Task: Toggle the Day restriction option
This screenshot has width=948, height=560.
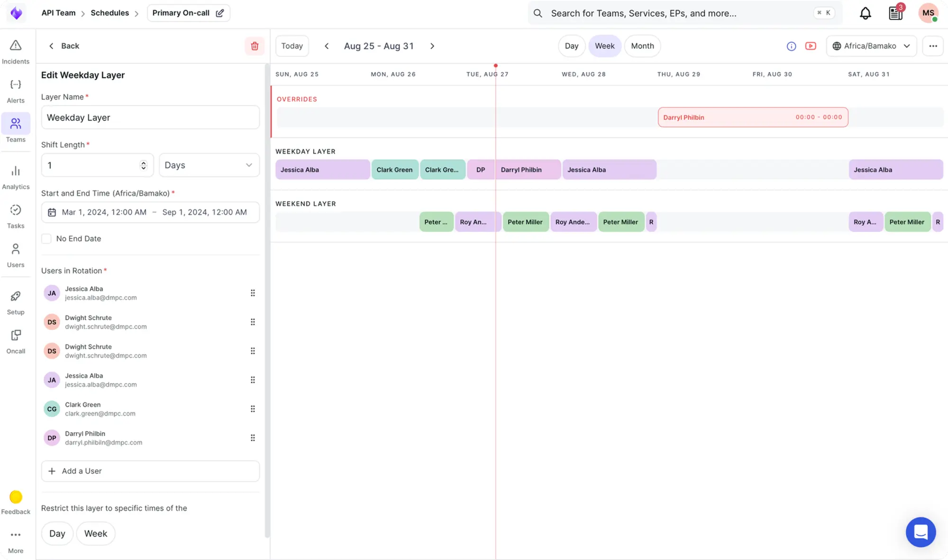Action: coord(57,533)
